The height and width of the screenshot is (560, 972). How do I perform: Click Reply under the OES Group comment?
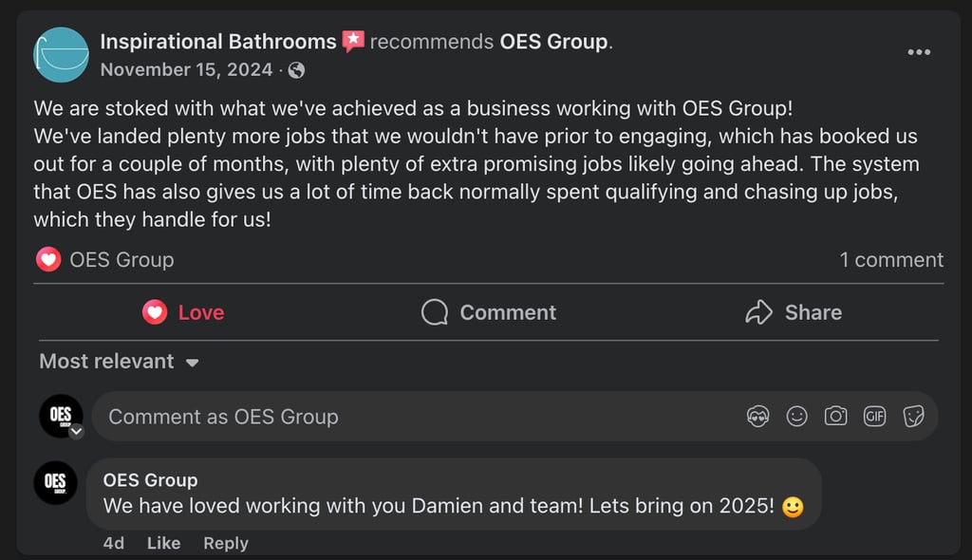[x=226, y=543]
